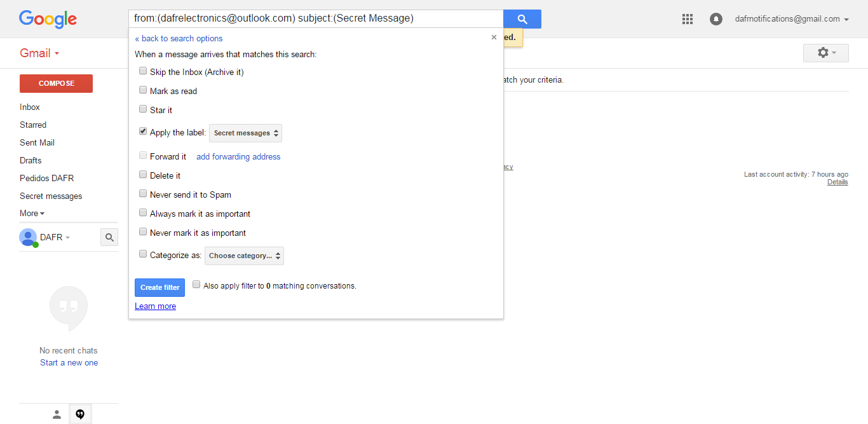Go to the Pedidos DAFR label
Viewport: 868px width, 424px height.
(x=46, y=178)
